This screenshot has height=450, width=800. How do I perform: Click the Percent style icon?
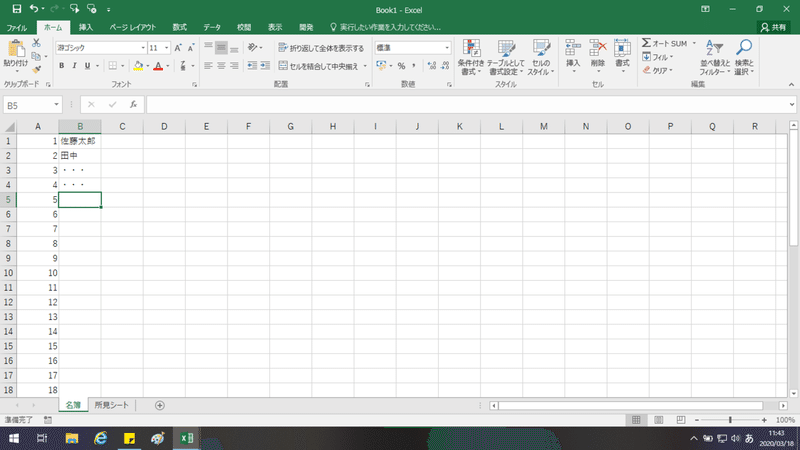pos(402,66)
